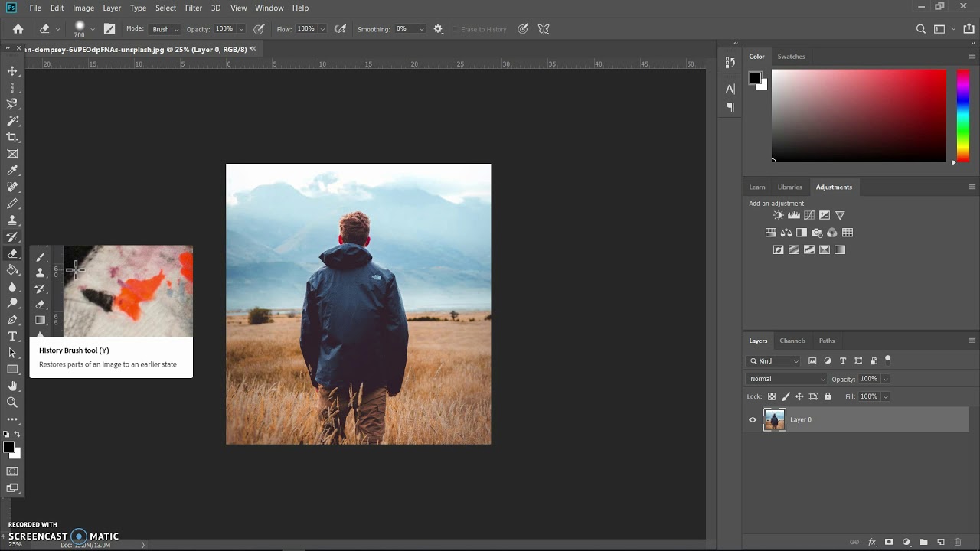Toggle layer filtering on/off switch
Image resolution: width=980 pixels, height=551 pixels.
888,359
